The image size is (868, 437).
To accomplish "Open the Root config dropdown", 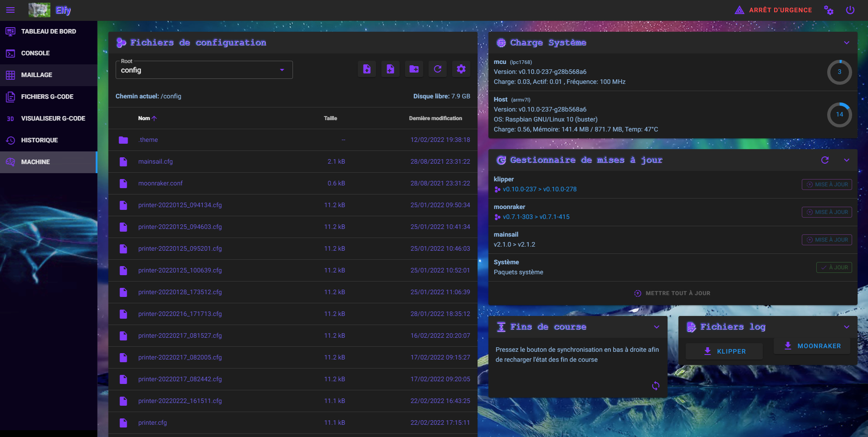I will coord(204,70).
